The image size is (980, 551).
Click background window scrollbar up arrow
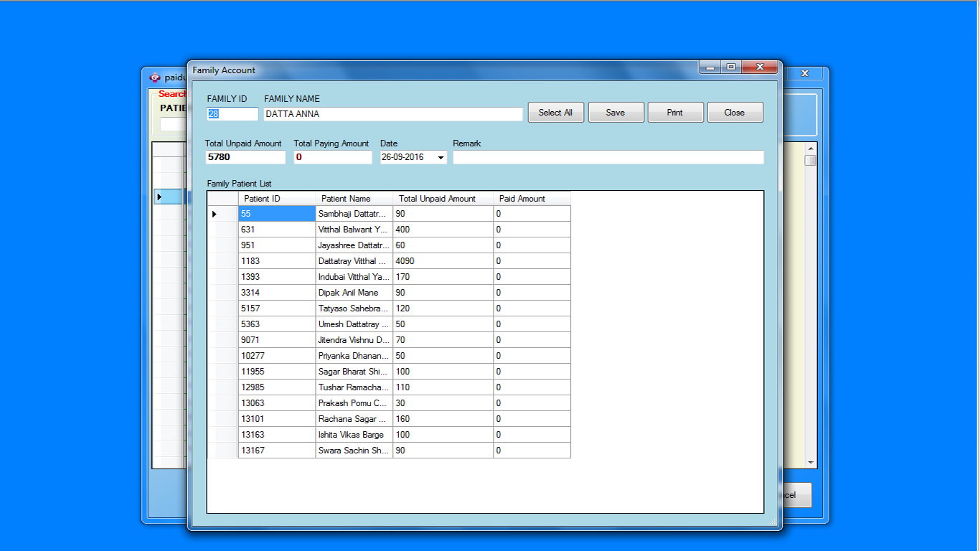point(811,148)
